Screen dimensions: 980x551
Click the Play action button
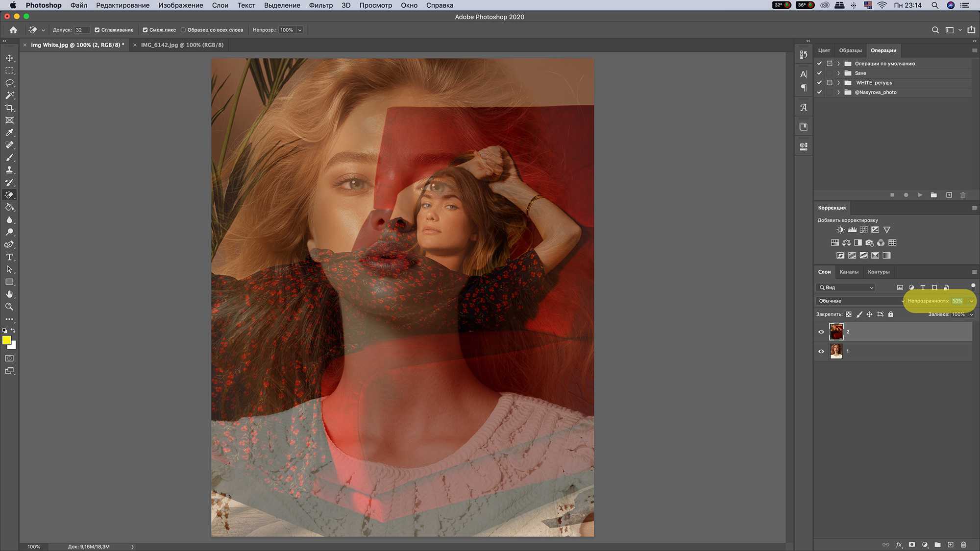[920, 195]
